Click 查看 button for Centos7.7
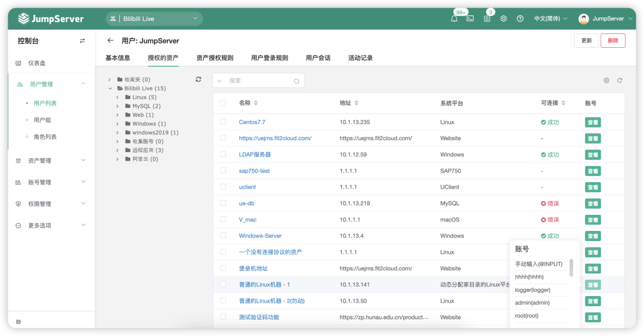644x336 pixels. coord(593,122)
